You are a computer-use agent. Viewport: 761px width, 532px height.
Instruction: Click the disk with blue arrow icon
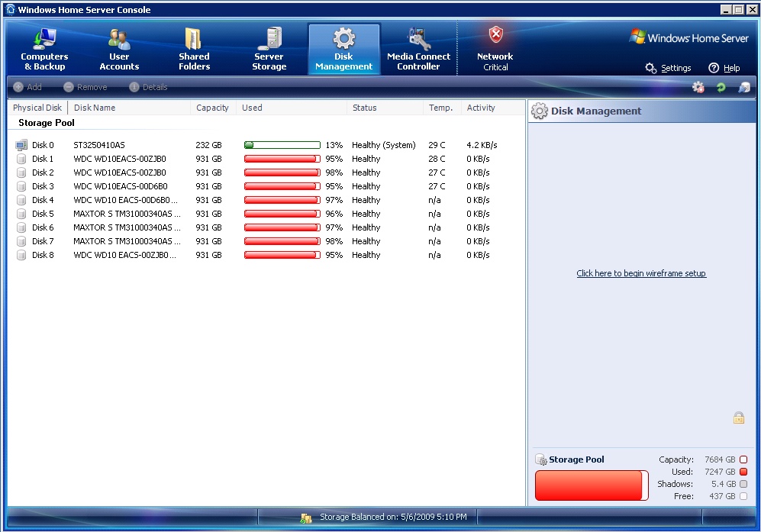(743, 88)
